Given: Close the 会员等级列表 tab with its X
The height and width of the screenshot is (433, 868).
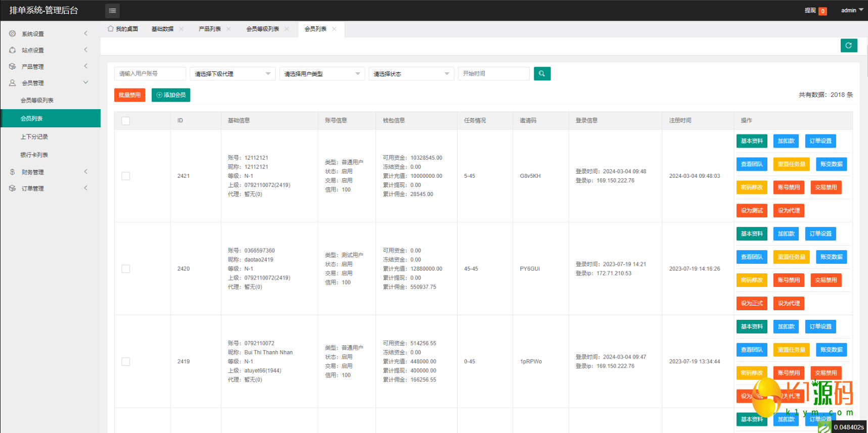Looking at the screenshot, I should 287,29.
